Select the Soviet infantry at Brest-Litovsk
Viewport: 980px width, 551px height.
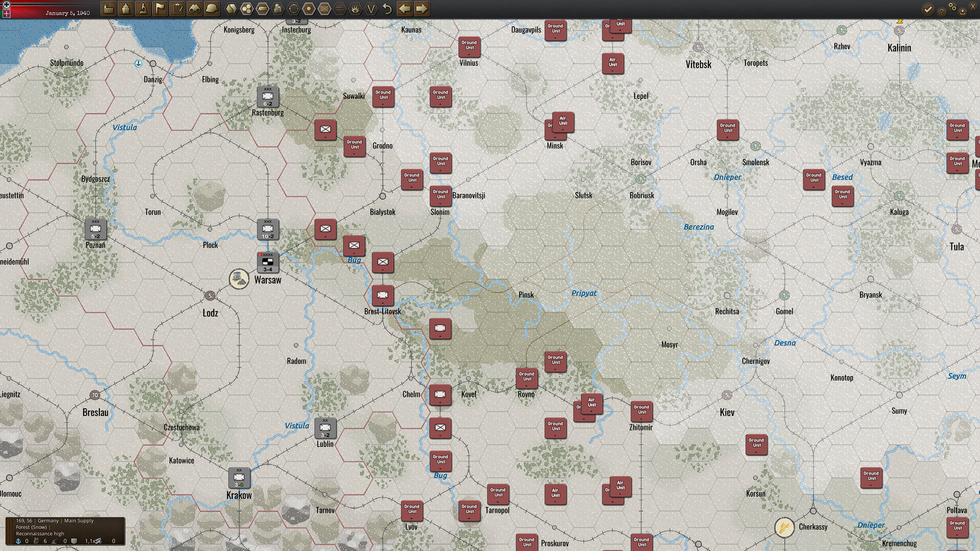(382, 295)
